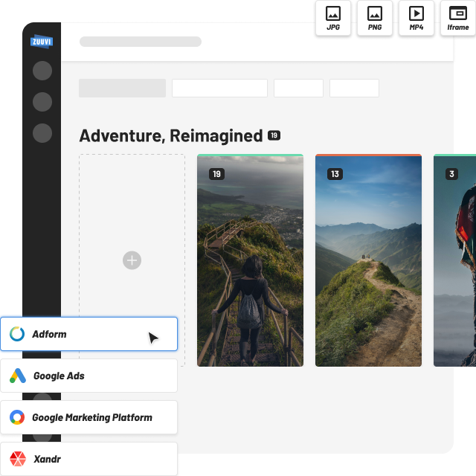The width and height of the screenshot is (476, 476).
Task: Open the creative thumbnail with badge 3
Action: (455, 260)
